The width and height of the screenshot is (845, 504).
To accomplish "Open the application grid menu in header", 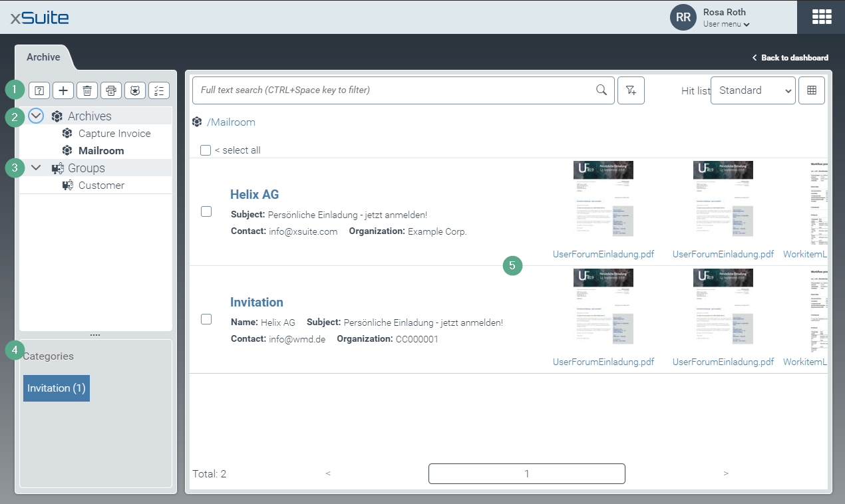I will tap(821, 17).
